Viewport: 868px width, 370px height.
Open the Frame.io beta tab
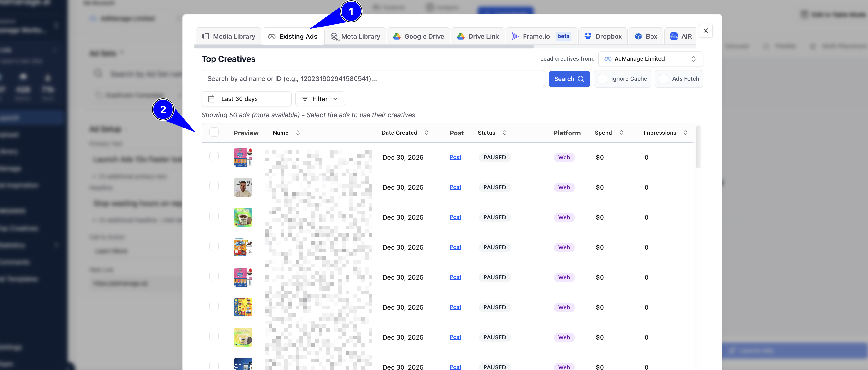coord(541,36)
